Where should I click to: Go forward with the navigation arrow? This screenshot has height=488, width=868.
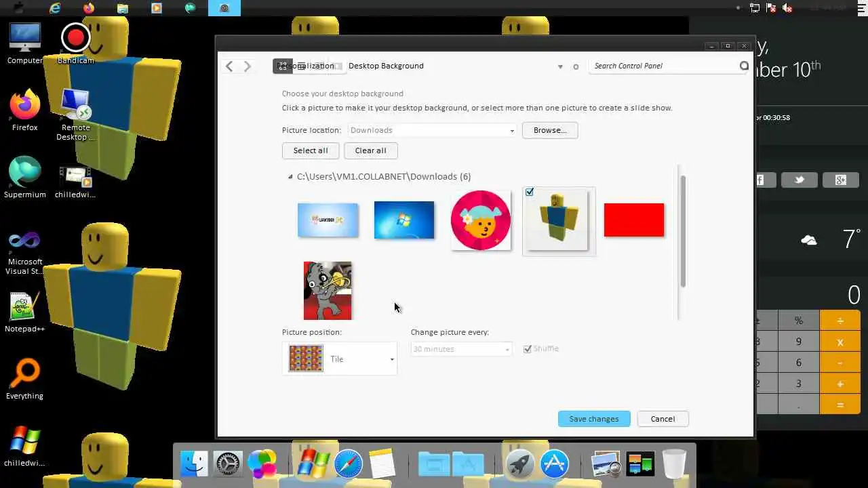(248, 66)
